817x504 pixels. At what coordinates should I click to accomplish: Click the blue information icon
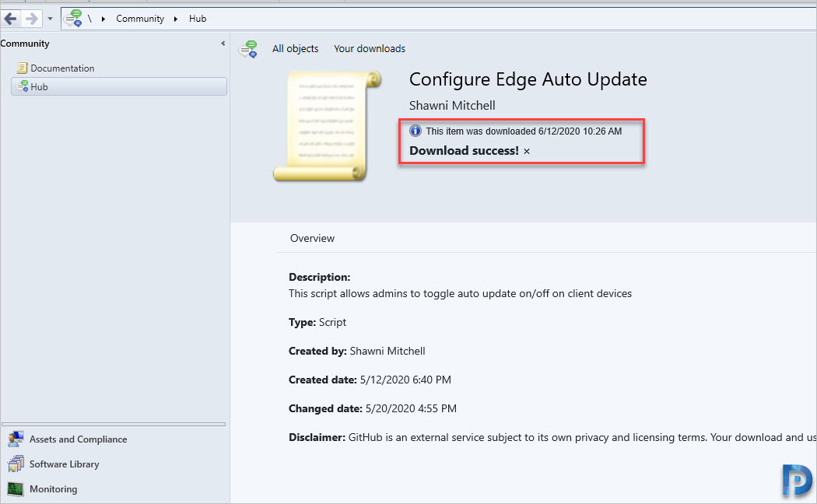416,131
